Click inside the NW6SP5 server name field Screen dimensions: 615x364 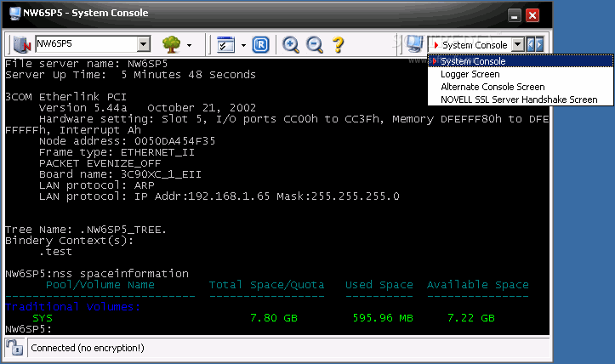click(86, 44)
